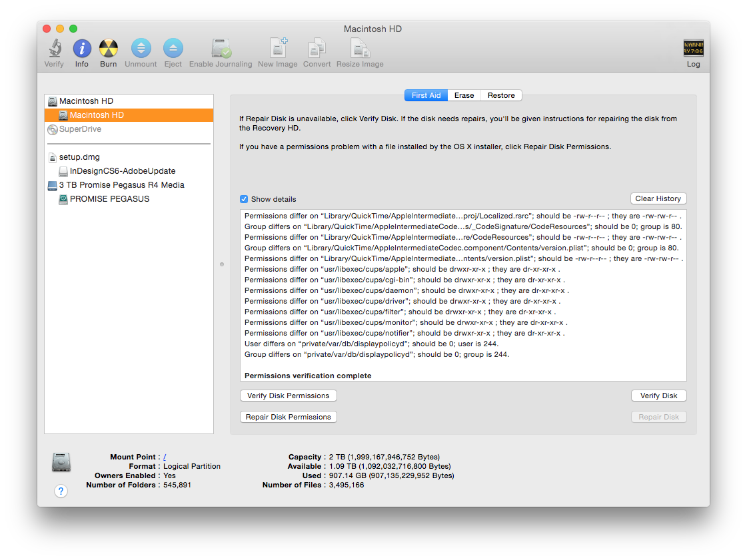
Task: Click the log line about usr/libexec/cups/apple
Action: tap(402, 269)
